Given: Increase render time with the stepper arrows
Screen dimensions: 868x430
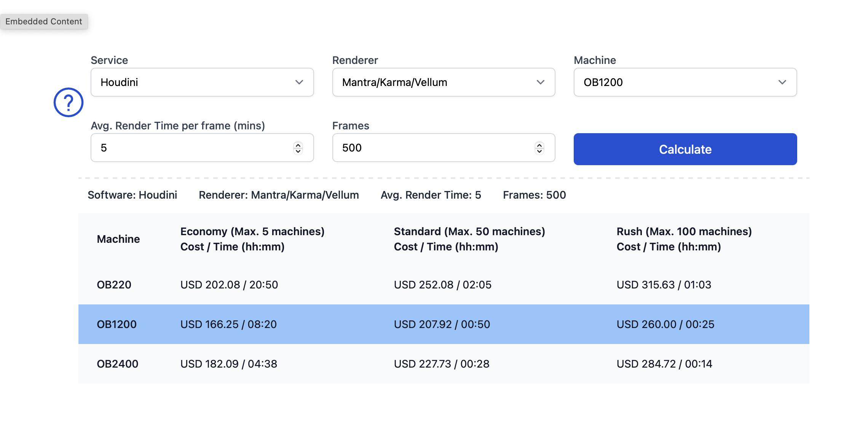Looking at the screenshot, I should tap(298, 145).
